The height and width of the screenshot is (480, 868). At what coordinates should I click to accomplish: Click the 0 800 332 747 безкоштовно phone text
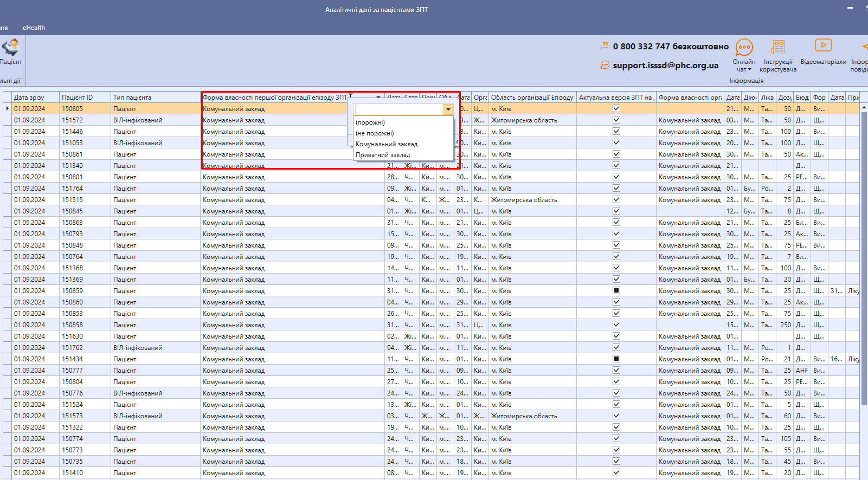[671, 47]
